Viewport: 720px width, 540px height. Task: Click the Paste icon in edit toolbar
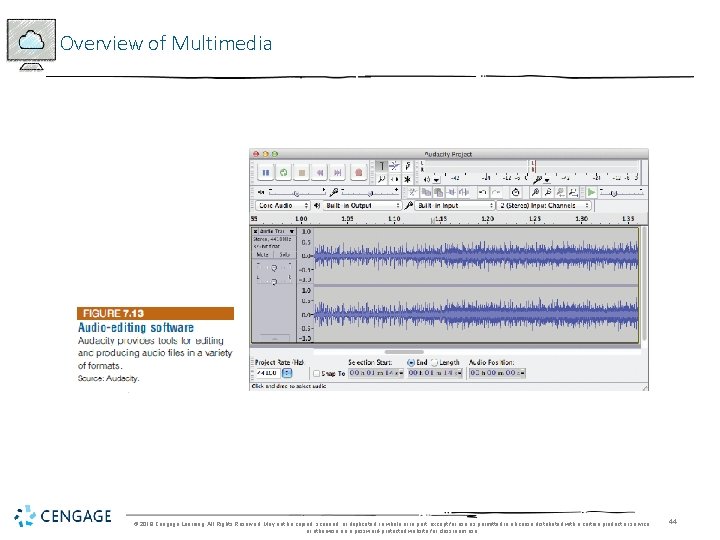439,192
